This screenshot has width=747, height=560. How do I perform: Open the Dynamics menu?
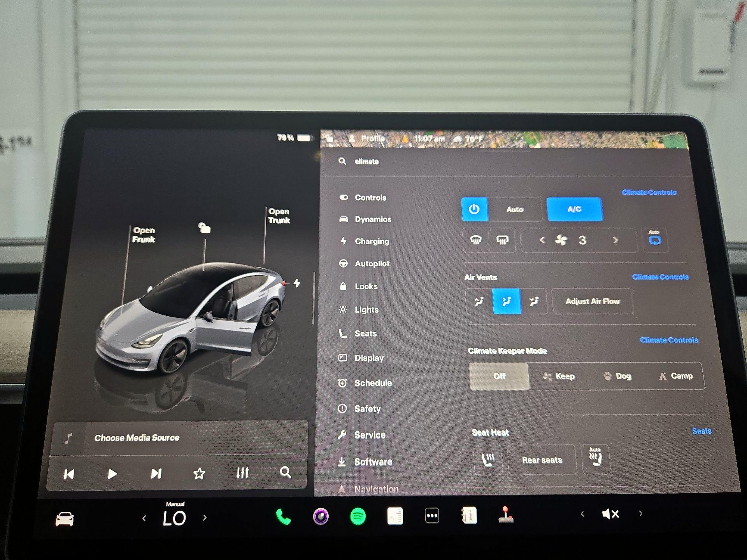point(365,219)
